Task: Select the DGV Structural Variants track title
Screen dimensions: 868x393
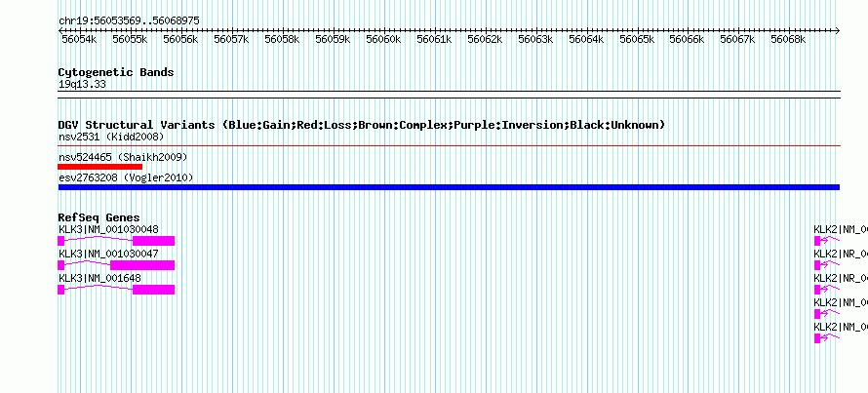Action: point(362,125)
